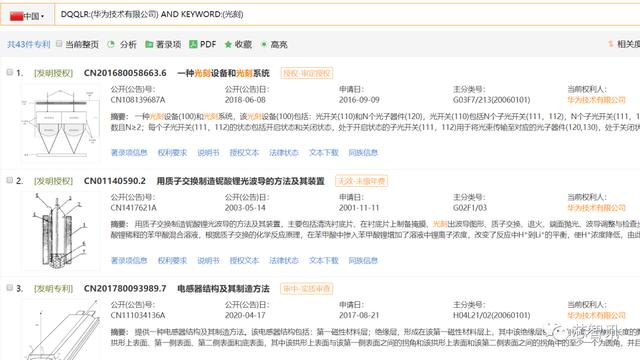The width and height of the screenshot is (640, 360).
Task: Check the box for result 1
Action: [9, 72]
